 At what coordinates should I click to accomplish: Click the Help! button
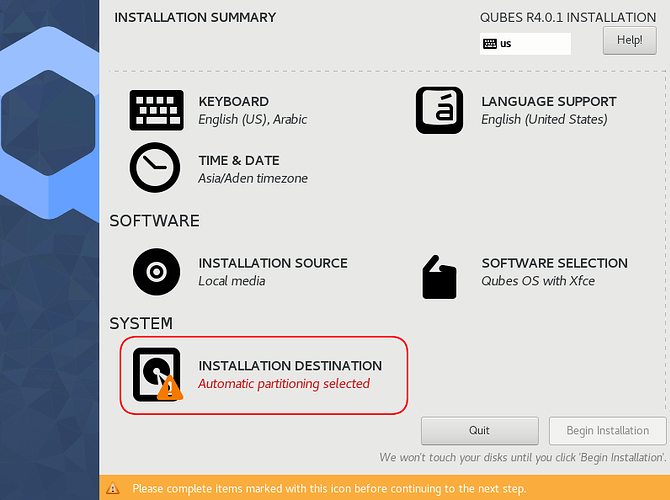(629, 40)
